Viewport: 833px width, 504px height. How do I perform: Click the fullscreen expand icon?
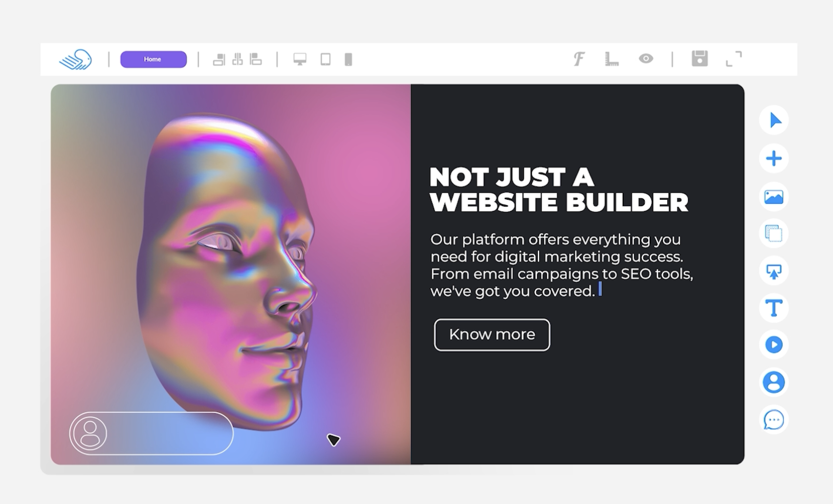734,59
